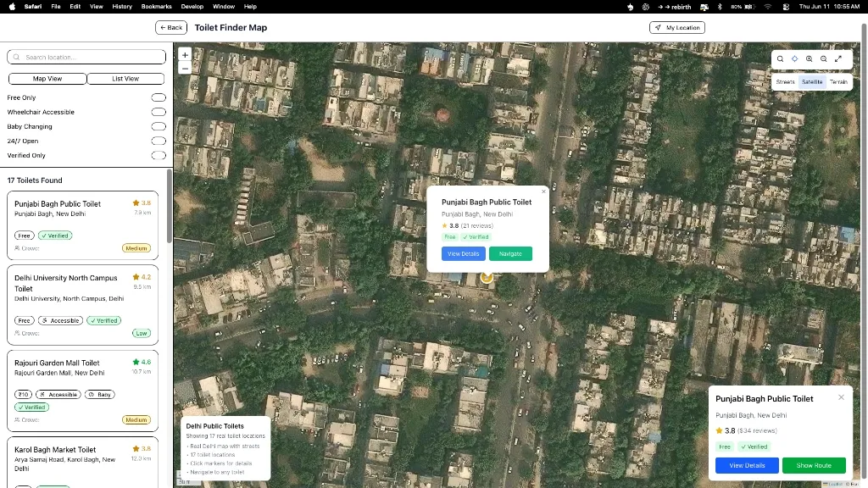Viewport: 868px width, 488px height.
Task: Click the magnifier zoom-in icon in map toolbar
Action: [x=810, y=58]
